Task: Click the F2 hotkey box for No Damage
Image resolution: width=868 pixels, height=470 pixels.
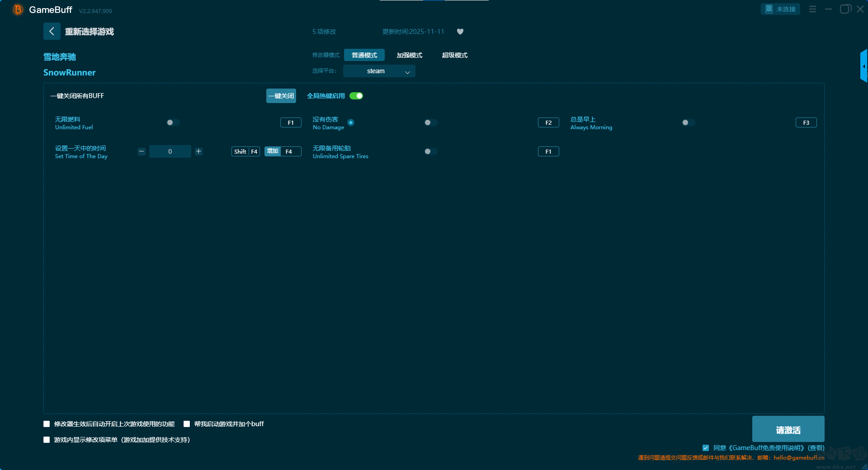Action: [548, 122]
